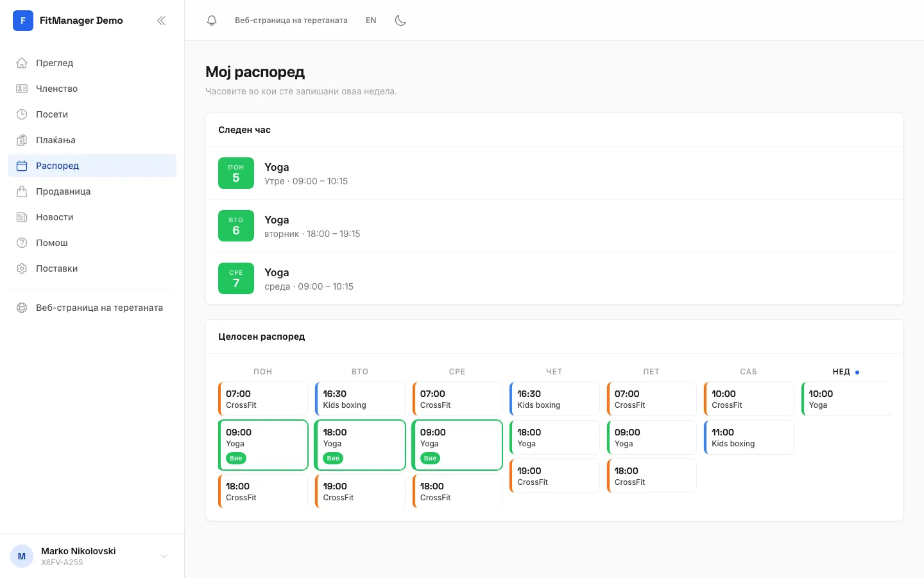Viewport: 924px width, 578px height.
Task: Select Распоред in the sidebar menu
Action: click(92, 166)
